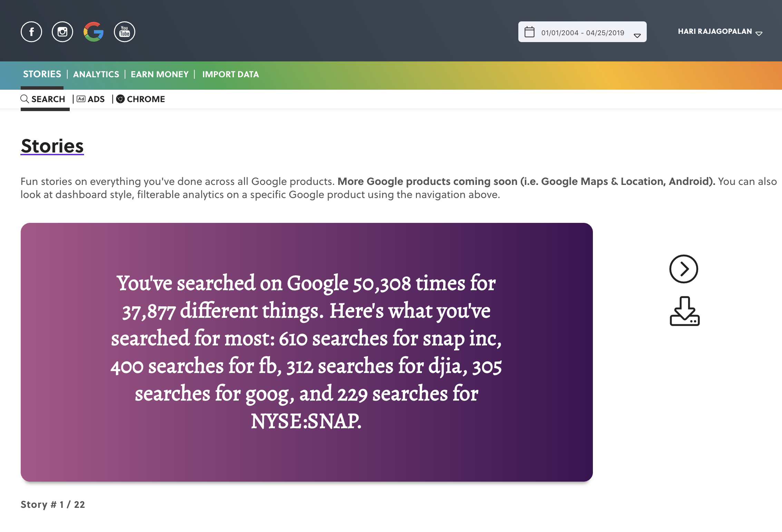The image size is (782, 532).
Task: Click the Stories heading link
Action: 52,146
